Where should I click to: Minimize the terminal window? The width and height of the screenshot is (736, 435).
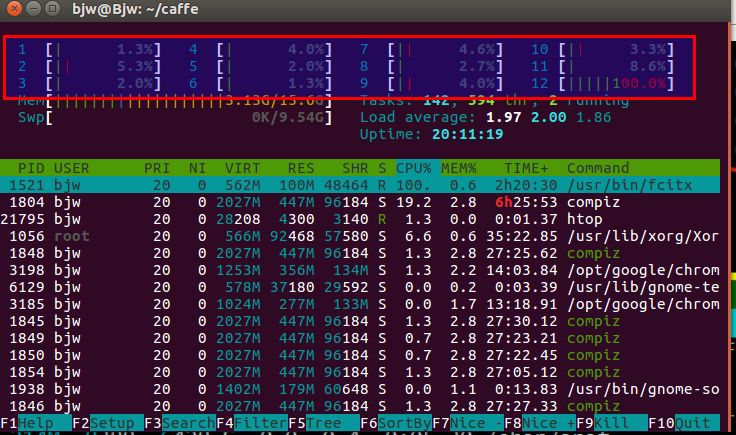(33, 8)
